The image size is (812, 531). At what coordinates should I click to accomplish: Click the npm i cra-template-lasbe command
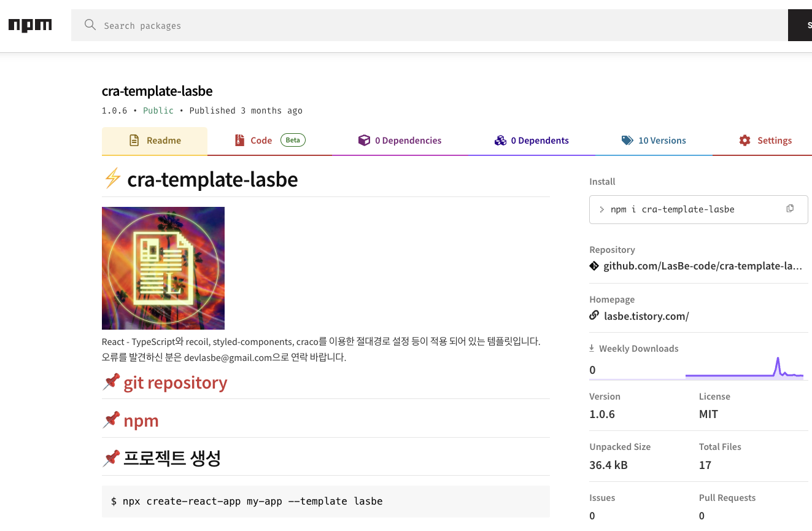(672, 209)
